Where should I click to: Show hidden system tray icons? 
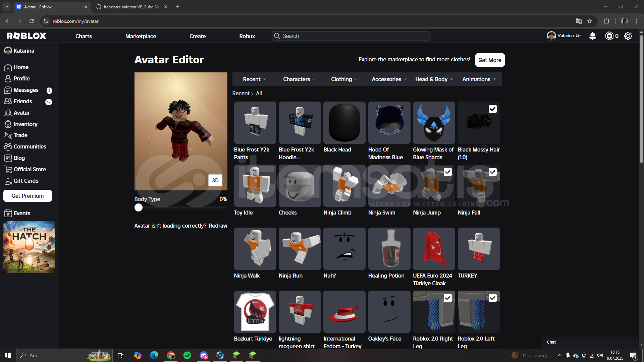[x=559, y=355]
